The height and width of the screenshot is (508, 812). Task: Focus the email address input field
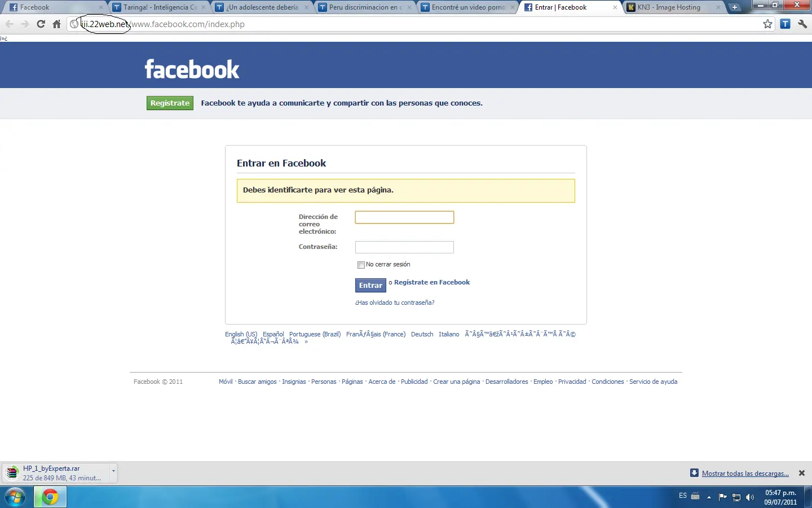tap(404, 217)
